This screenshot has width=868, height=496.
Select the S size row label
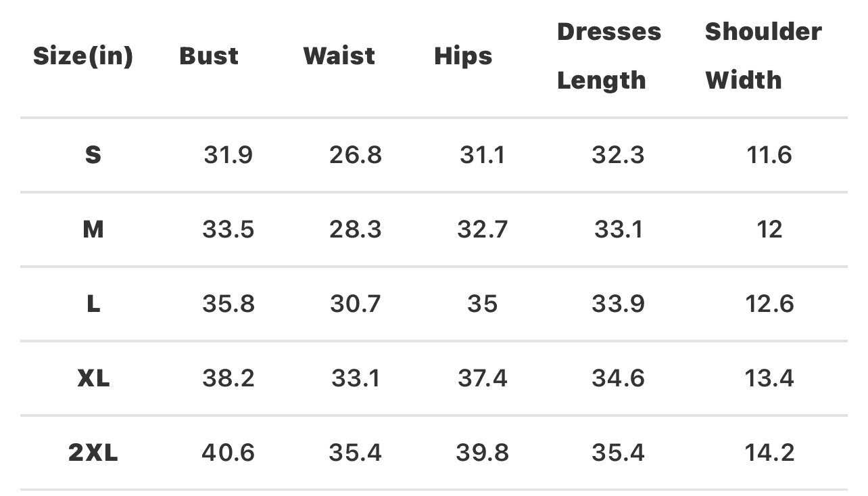(93, 155)
